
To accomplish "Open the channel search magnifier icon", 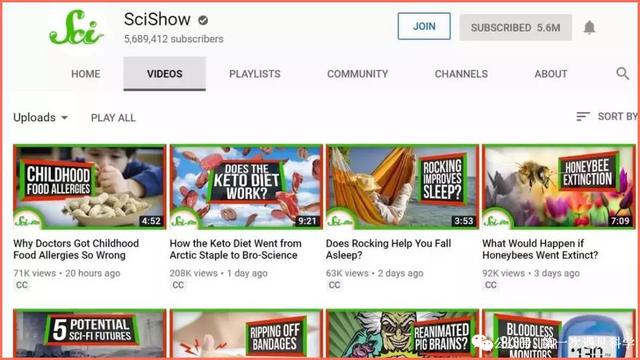I will click(622, 73).
